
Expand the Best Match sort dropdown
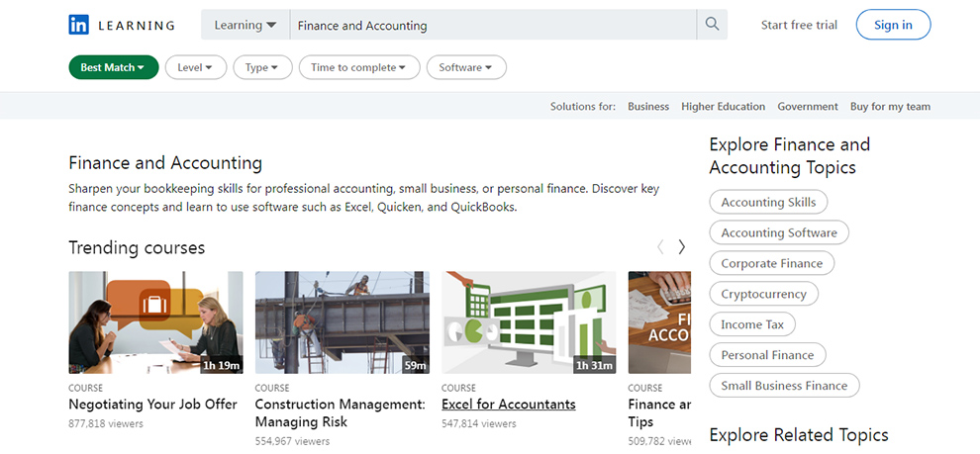113,67
